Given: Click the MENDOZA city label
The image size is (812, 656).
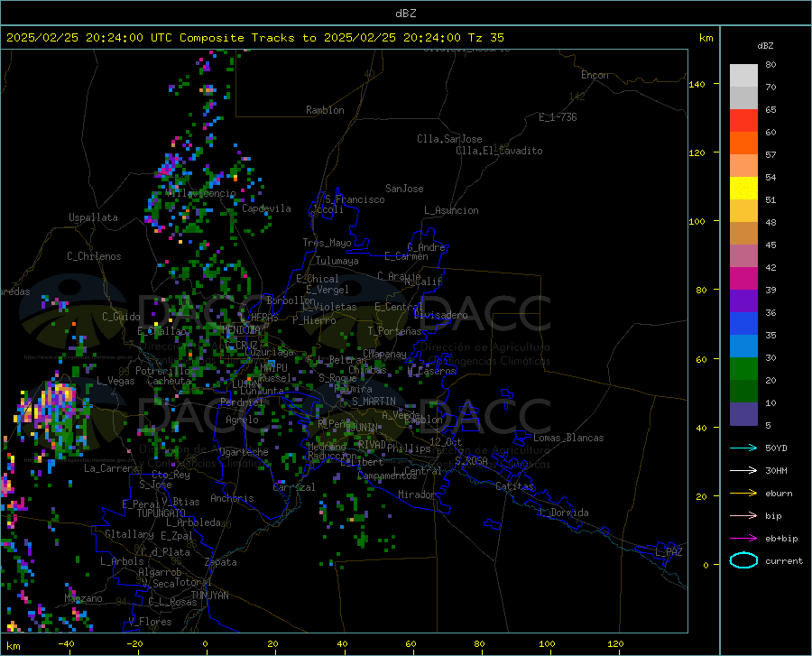Looking at the screenshot, I should [x=241, y=329].
